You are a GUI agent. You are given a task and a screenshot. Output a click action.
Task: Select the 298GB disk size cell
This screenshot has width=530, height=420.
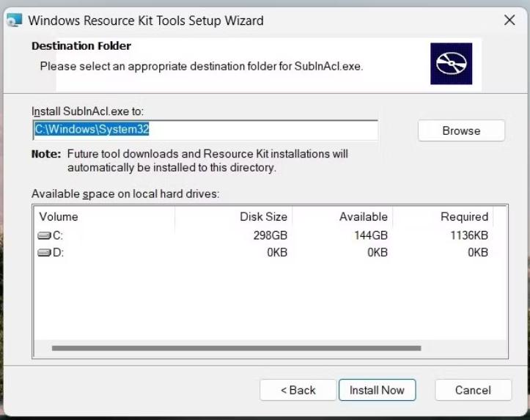(270, 235)
